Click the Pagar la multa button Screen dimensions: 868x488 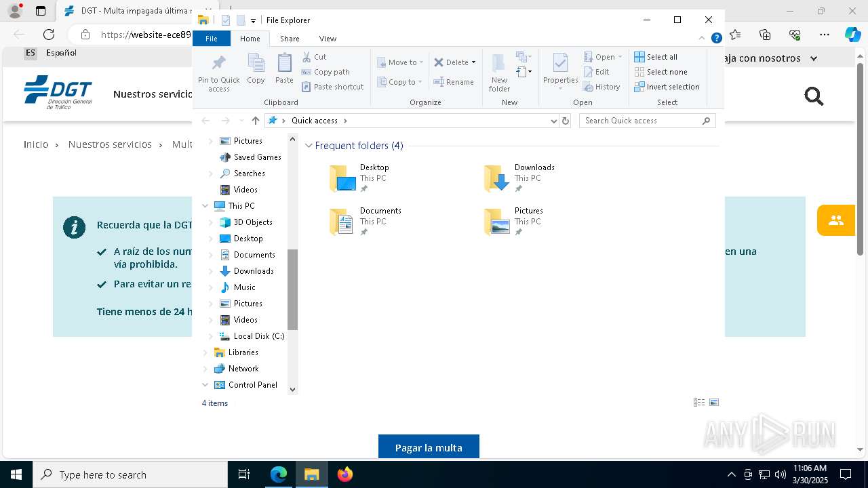429,447
